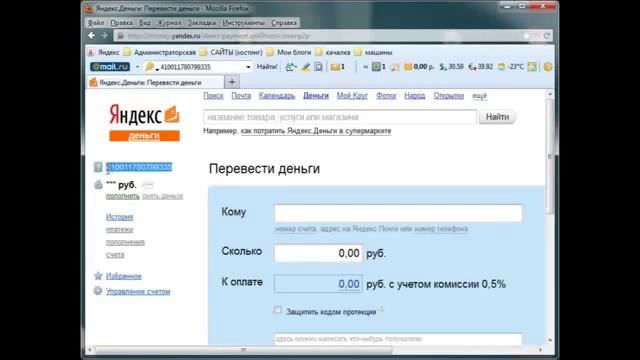This screenshot has width=640, height=360.
Task: Open a new tab with the plus button
Action: point(232,82)
